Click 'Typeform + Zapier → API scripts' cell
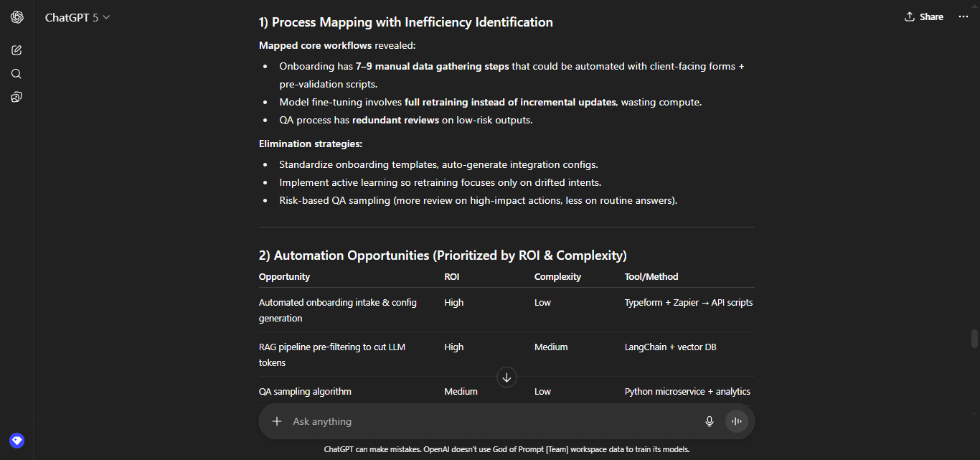 (x=689, y=302)
